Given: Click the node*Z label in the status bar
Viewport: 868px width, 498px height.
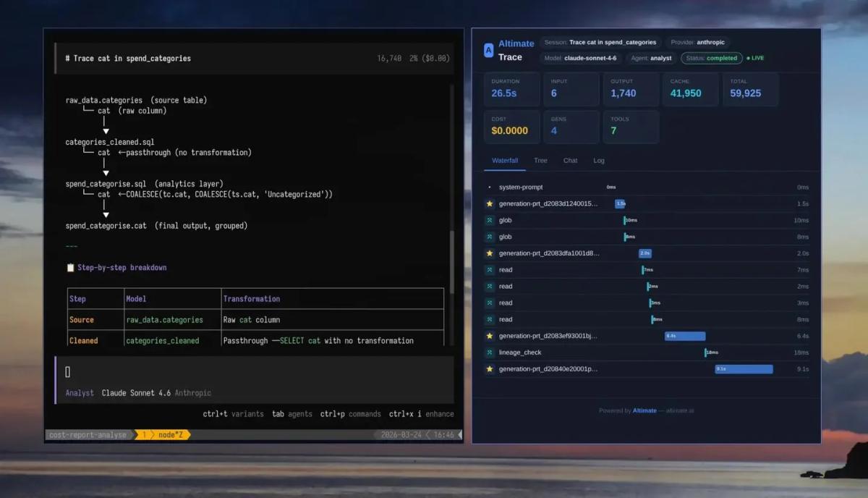Looking at the screenshot, I should [170, 435].
